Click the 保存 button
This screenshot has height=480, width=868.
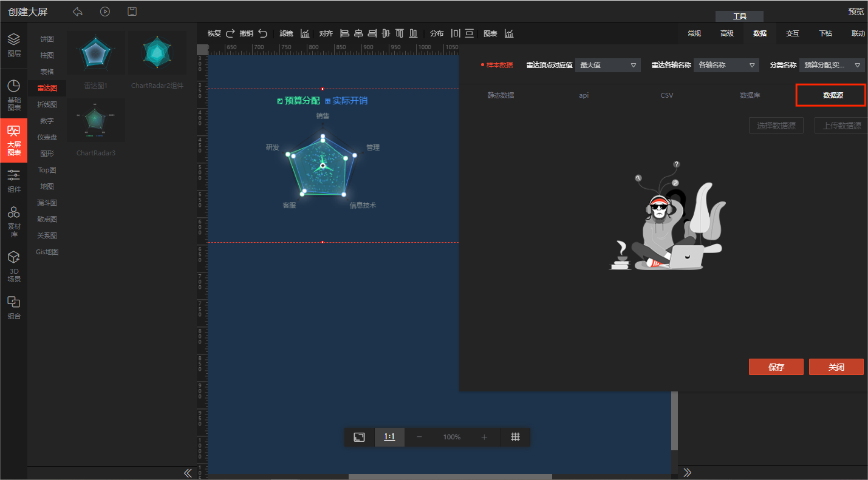(776, 367)
